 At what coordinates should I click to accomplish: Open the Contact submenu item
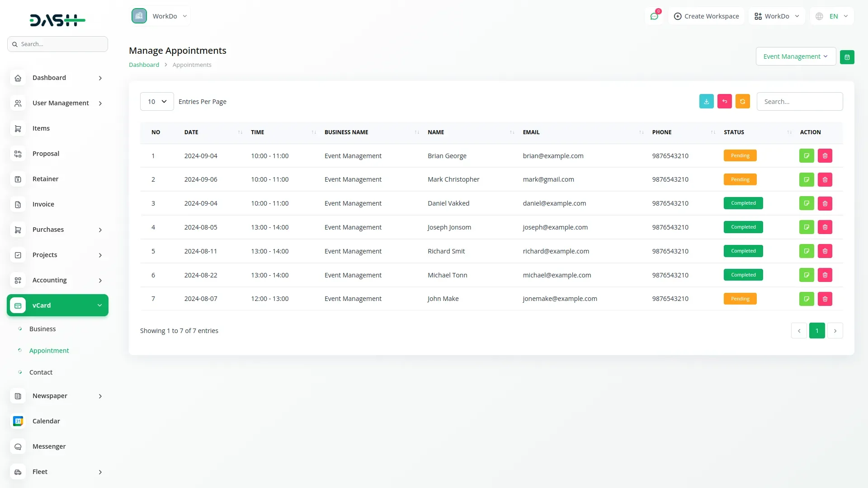click(41, 372)
